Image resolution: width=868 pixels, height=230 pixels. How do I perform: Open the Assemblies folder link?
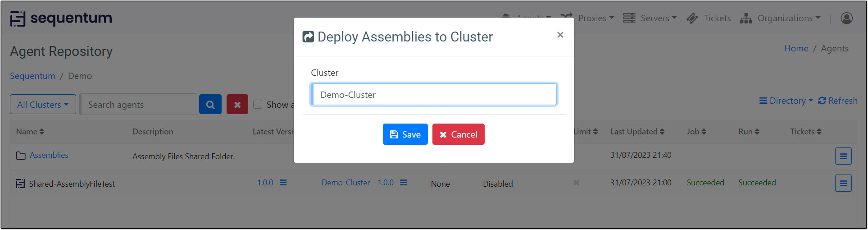click(49, 155)
